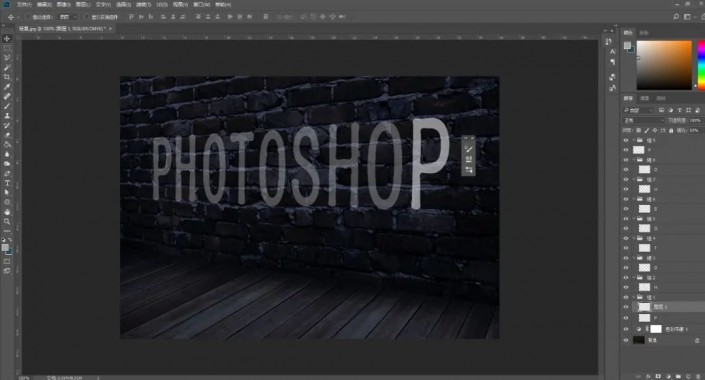Screen dimensions: 705x380
Task: Open the 图像 menu
Action: pyautogui.click(x=63, y=4)
